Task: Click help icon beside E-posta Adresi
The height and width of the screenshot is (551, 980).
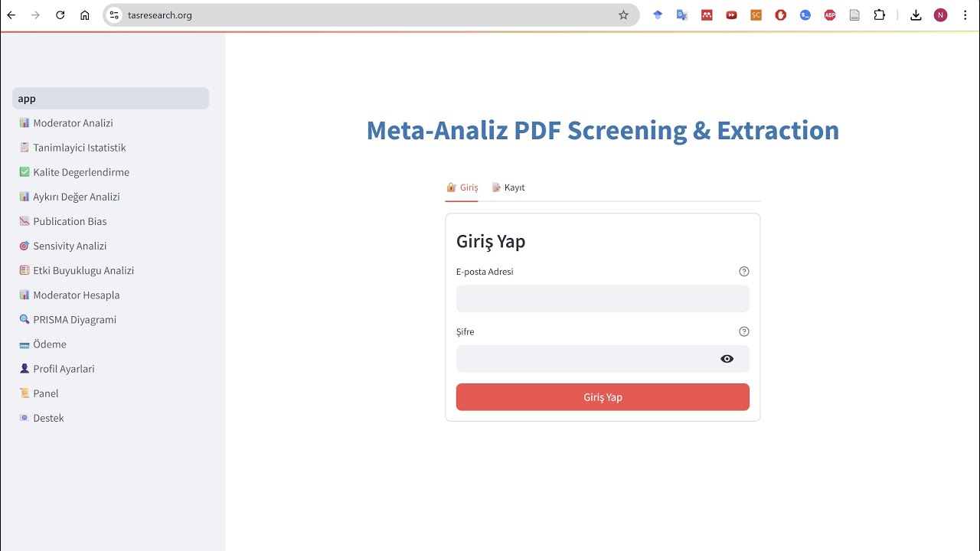Action: coord(743,272)
